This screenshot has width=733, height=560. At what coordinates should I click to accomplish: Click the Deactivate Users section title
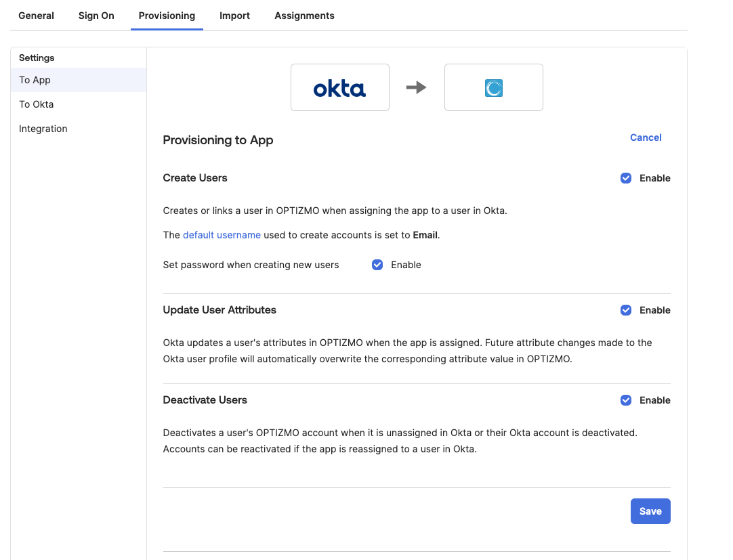click(x=205, y=400)
